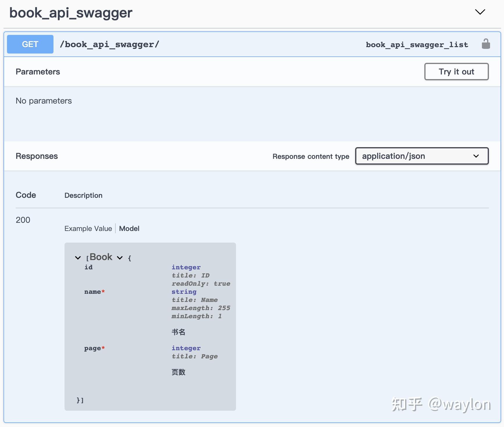Screen dimensions: 504x427
Task: Collapse the Book array with its left chevron
Action: coord(78,258)
